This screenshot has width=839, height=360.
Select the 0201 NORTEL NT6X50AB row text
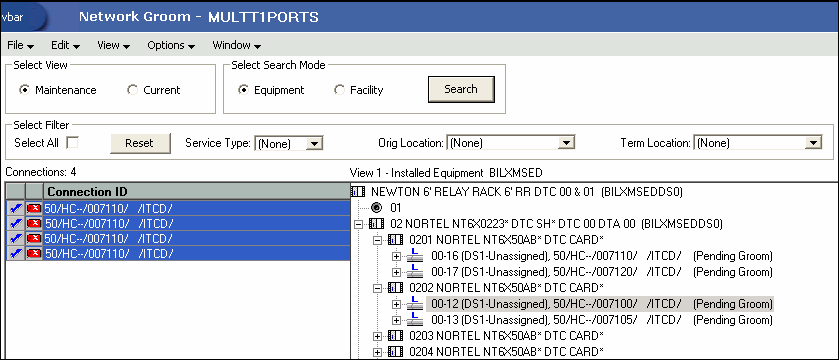(506, 240)
